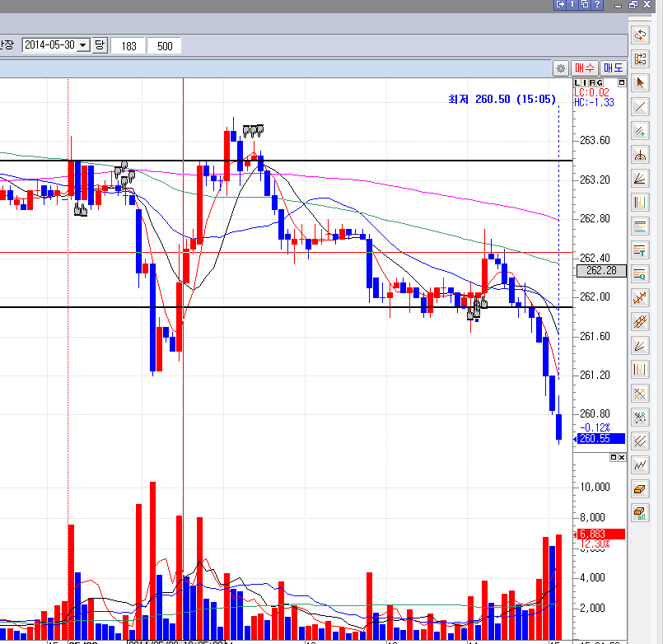Click the LC:0.02 readout
Screen dimensions: 663x644
click(591, 92)
